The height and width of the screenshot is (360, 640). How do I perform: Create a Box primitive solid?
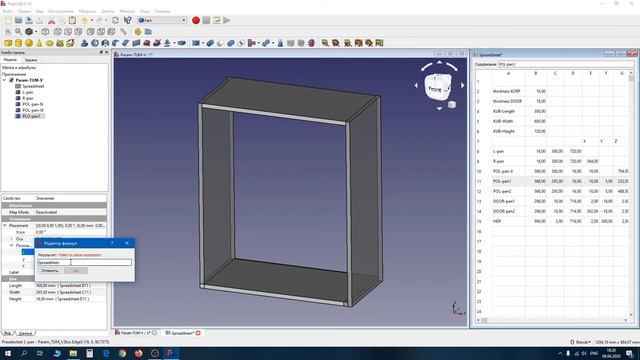tap(8, 43)
